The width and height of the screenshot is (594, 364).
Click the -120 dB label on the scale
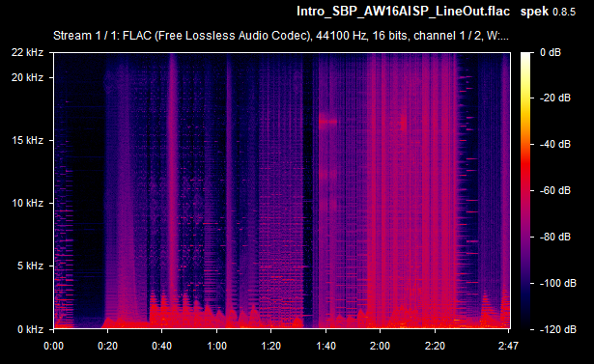point(557,329)
